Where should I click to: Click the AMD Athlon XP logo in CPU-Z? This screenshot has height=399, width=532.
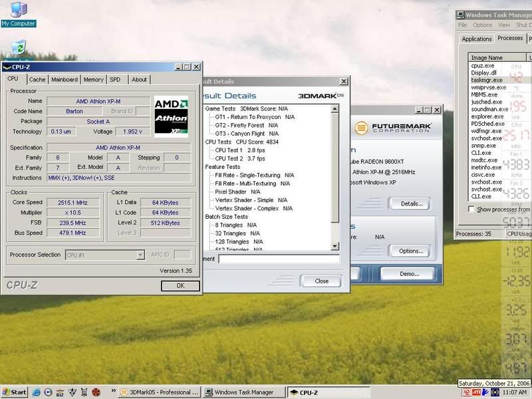(172, 116)
